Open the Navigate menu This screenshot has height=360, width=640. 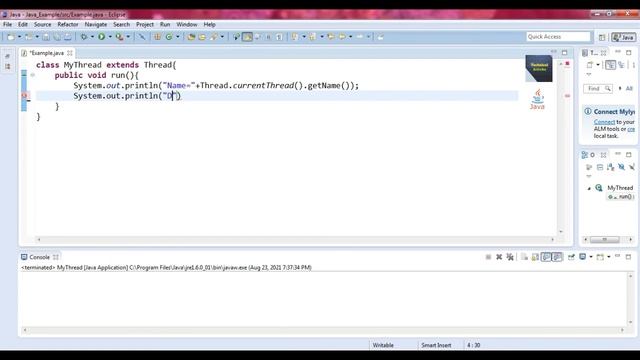click(96, 24)
